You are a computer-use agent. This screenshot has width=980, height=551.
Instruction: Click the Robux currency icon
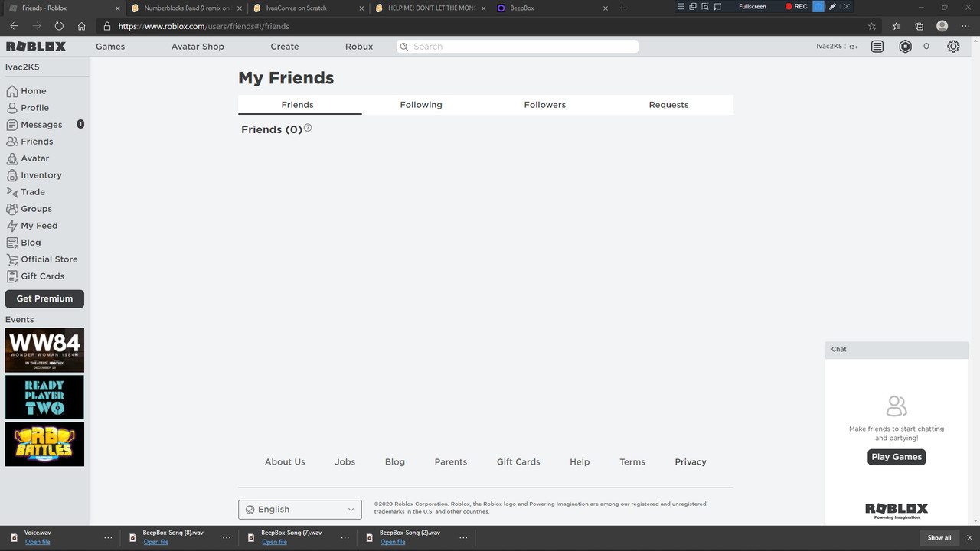(x=906, y=47)
